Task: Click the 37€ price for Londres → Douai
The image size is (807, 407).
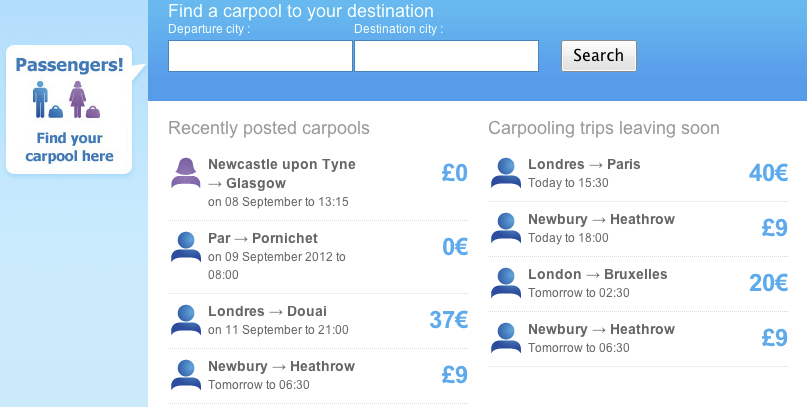Action: coord(449,320)
